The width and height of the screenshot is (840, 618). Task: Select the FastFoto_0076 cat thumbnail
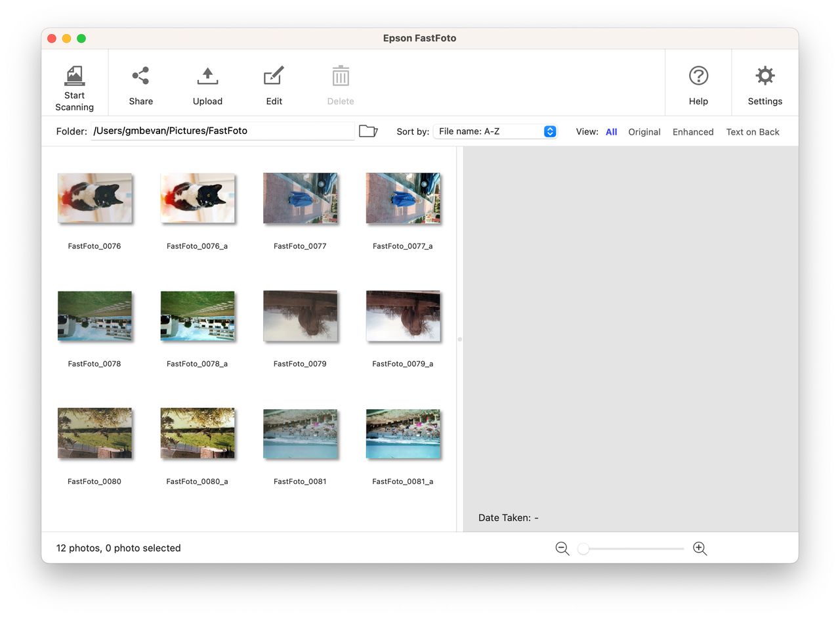tap(94, 198)
